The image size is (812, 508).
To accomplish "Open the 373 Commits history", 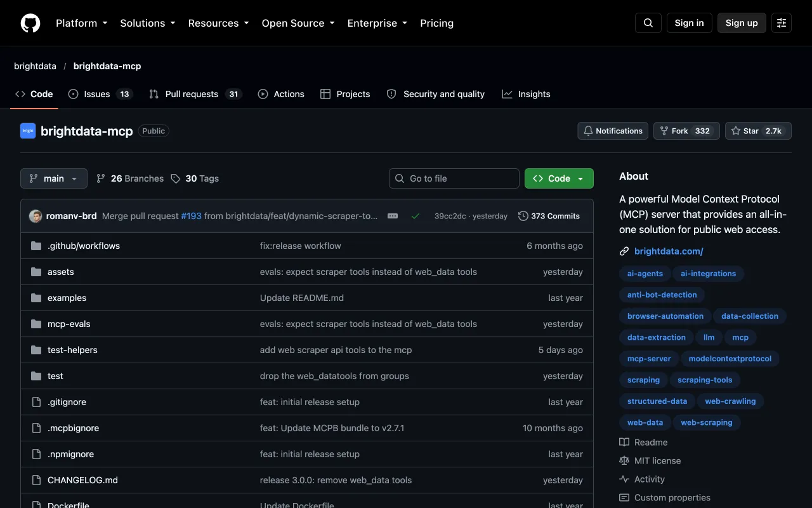I will coord(549,216).
